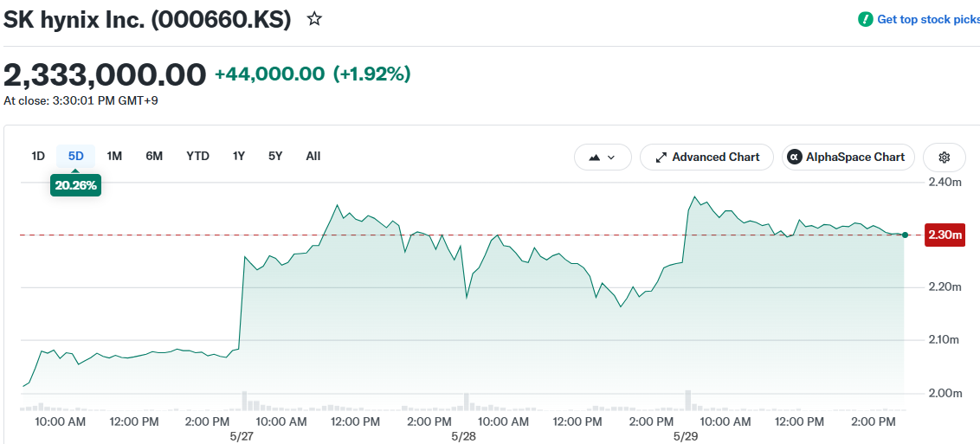Open the Advanced Chart button

click(x=707, y=158)
